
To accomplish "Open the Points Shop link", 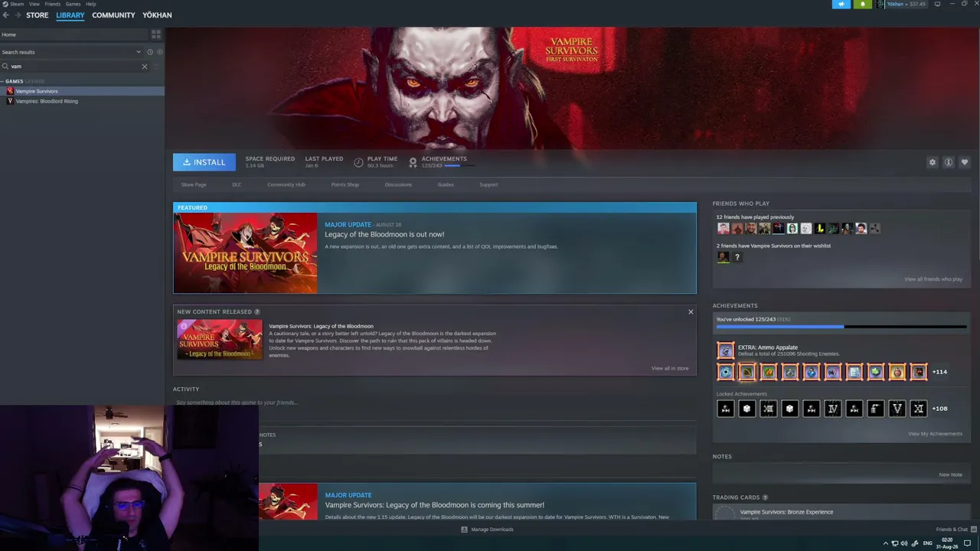I will (x=345, y=184).
